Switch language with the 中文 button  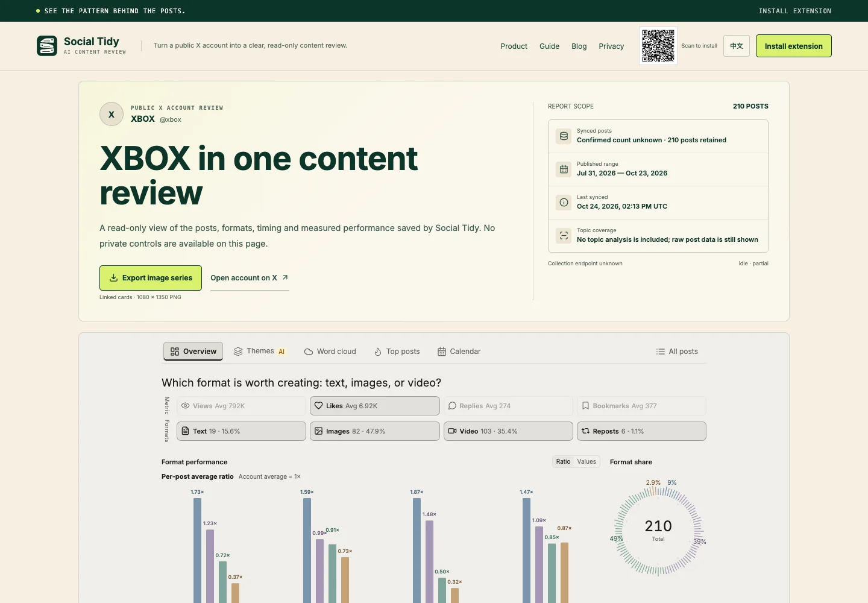[737, 46]
